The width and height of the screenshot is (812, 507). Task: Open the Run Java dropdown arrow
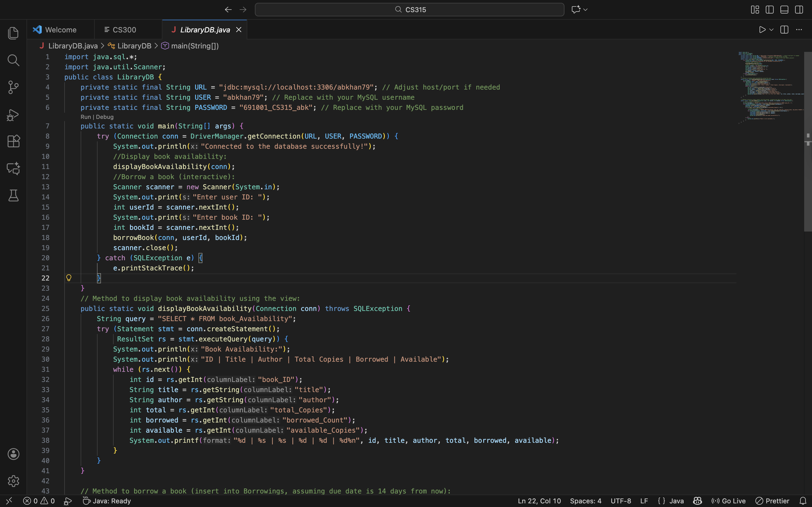(x=771, y=30)
